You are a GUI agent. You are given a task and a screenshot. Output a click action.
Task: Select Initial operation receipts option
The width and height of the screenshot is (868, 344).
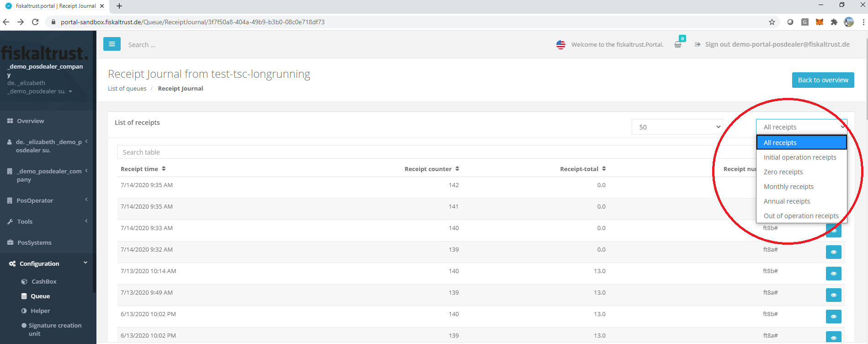tap(802, 157)
